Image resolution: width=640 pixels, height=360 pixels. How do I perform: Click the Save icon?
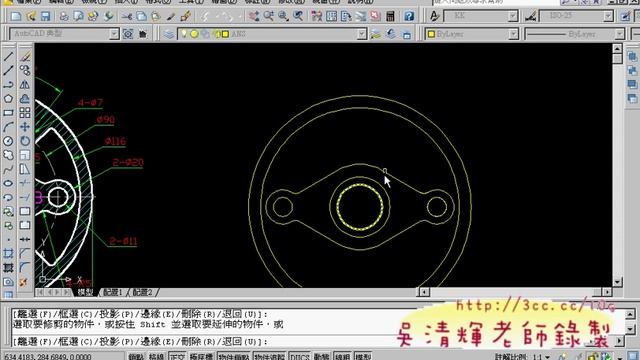(x=45, y=16)
